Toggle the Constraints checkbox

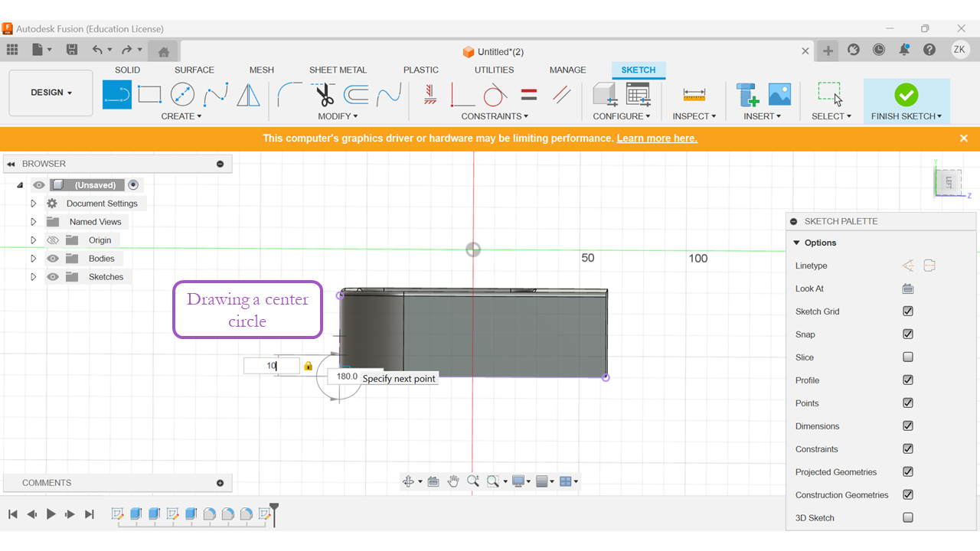(x=908, y=449)
